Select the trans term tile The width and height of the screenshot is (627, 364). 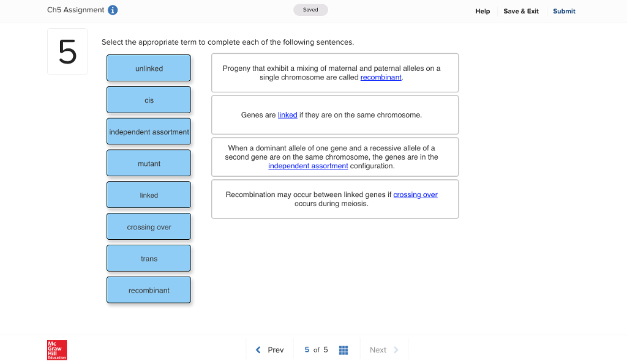point(149,258)
